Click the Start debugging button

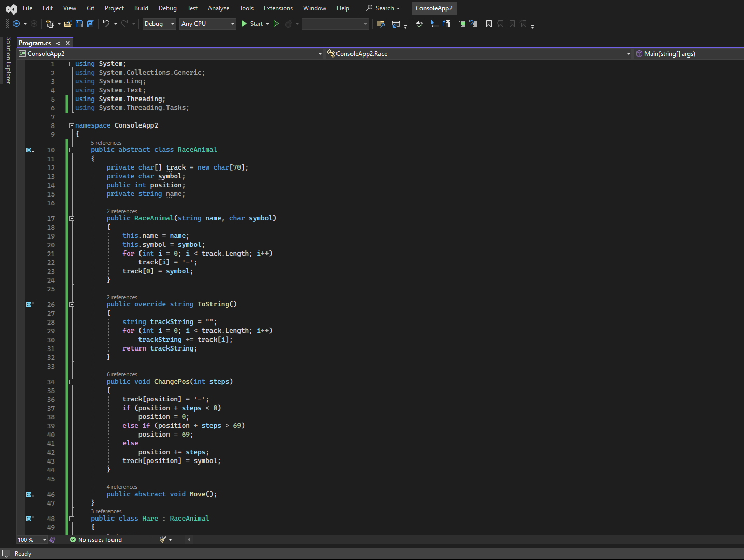pyautogui.click(x=252, y=24)
